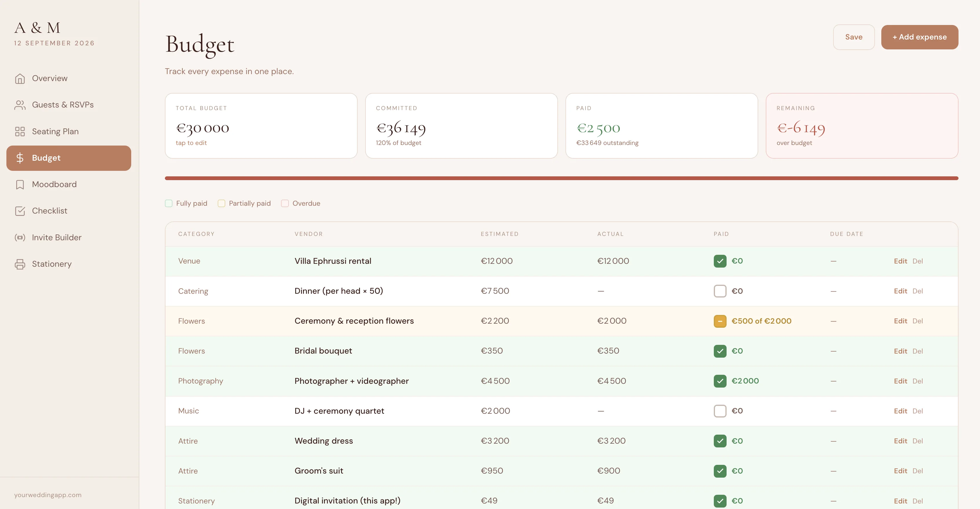Delete the Villa Ephrussi rental row
This screenshot has width=980, height=509.
click(917, 261)
